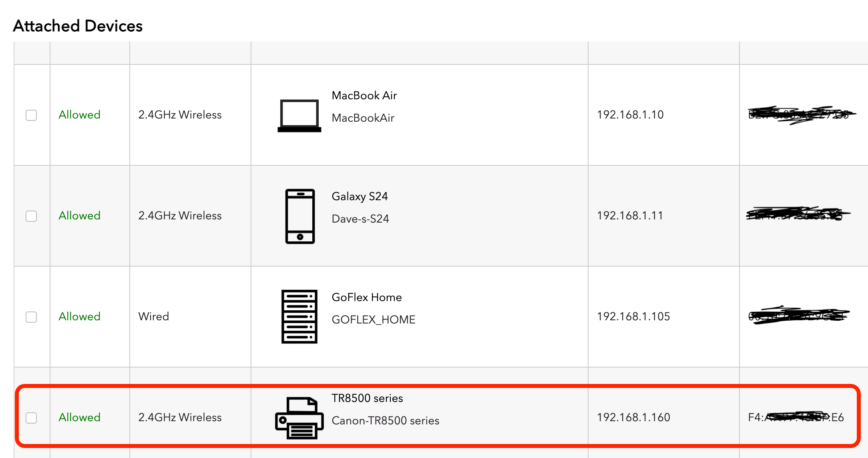Image resolution: width=868 pixels, height=458 pixels.
Task: Click the Galaxy S24 phone icon
Action: [300, 216]
